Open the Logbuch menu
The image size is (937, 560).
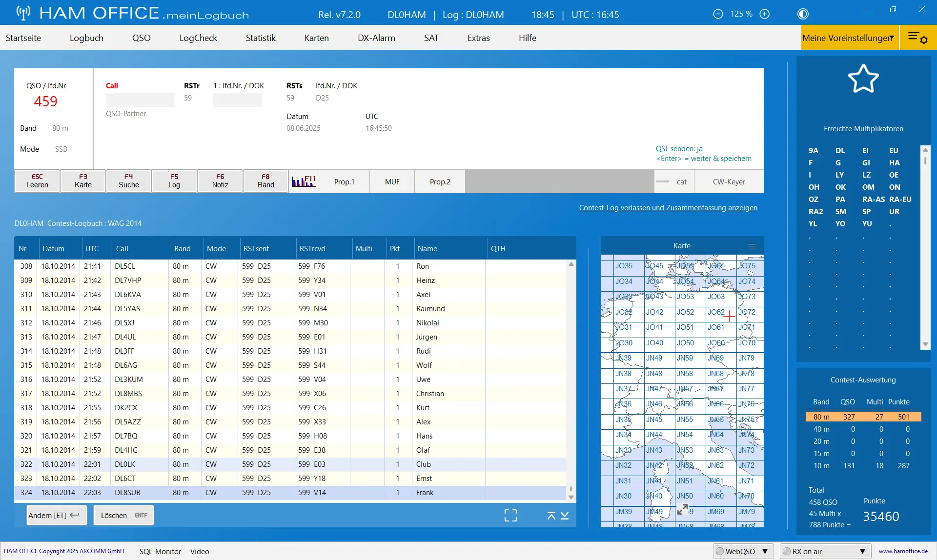pos(86,38)
